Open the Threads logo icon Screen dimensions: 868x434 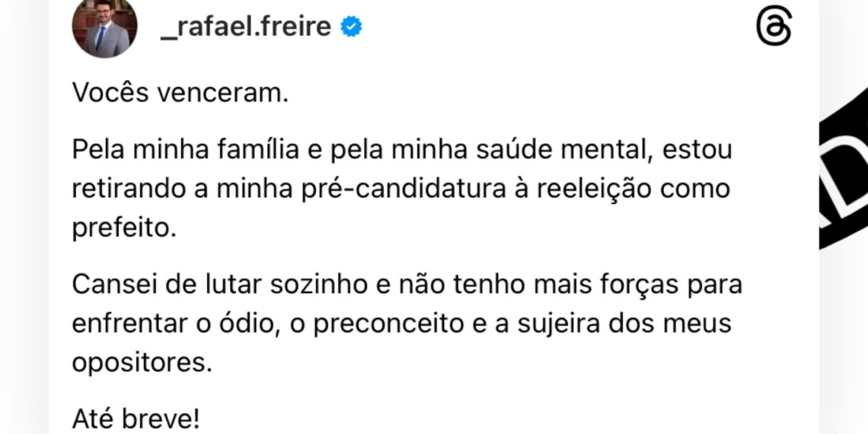(774, 26)
